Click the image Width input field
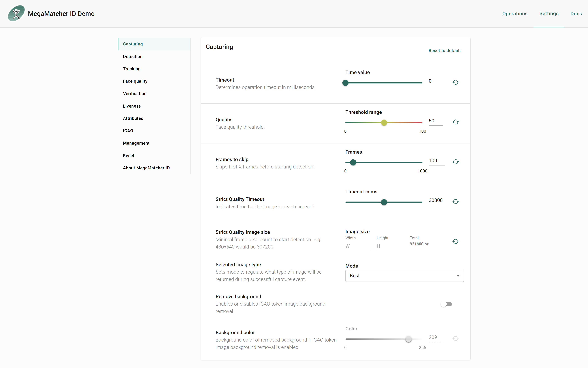Screen dimensions: 588x368 pyautogui.click(x=358, y=246)
